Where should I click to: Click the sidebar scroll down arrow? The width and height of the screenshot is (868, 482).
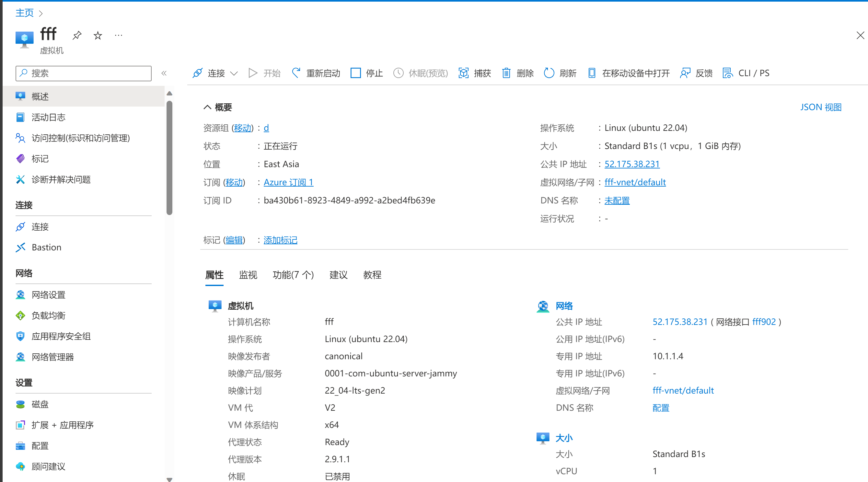coord(169,479)
